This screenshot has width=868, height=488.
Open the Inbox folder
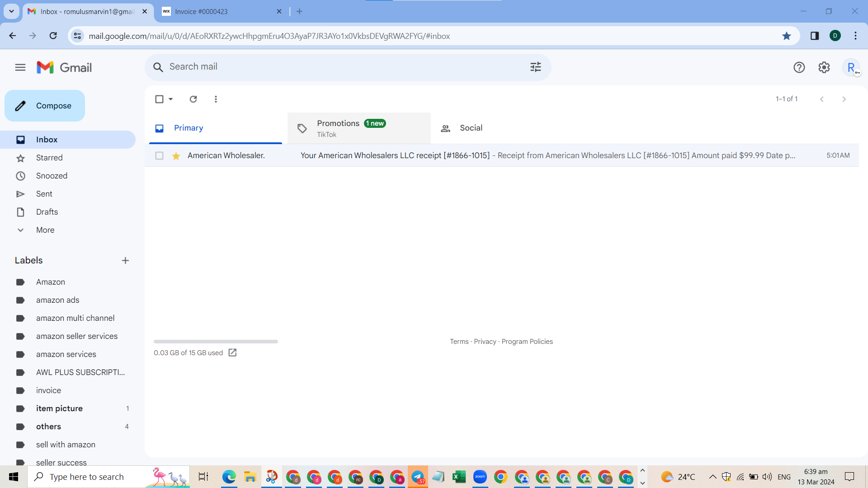[68, 140]
